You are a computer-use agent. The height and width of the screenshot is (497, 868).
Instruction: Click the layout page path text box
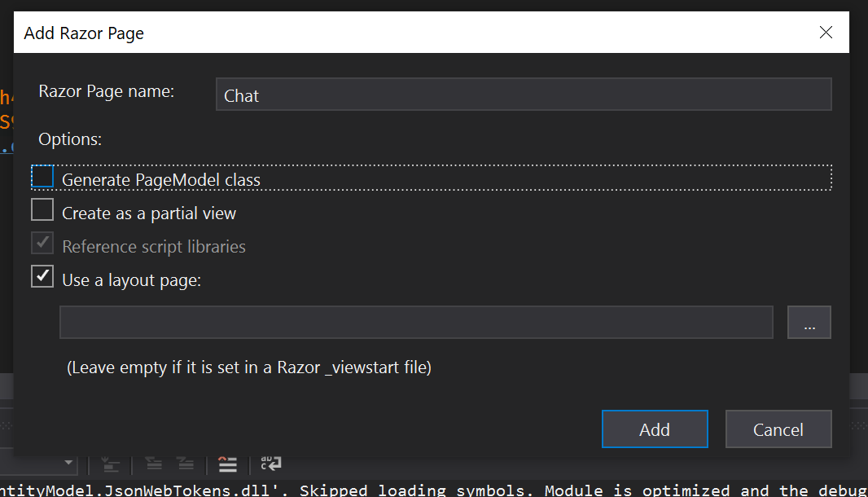(x=416, y=323)
